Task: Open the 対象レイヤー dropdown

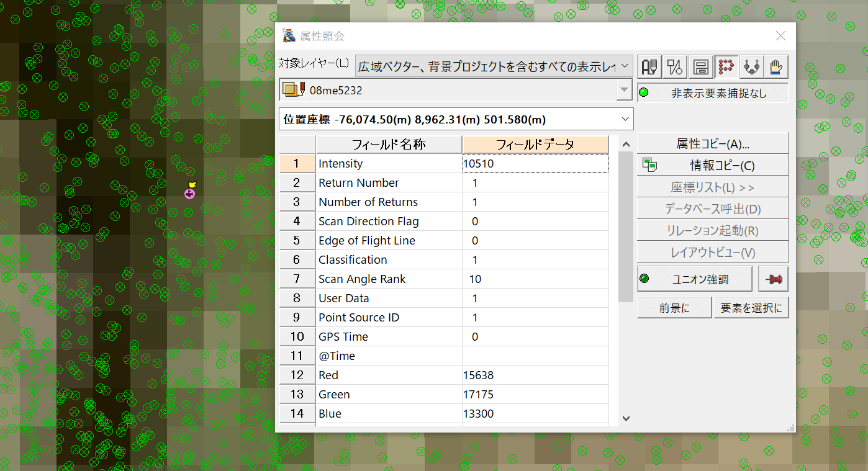Action: click(x=494, y=66)
